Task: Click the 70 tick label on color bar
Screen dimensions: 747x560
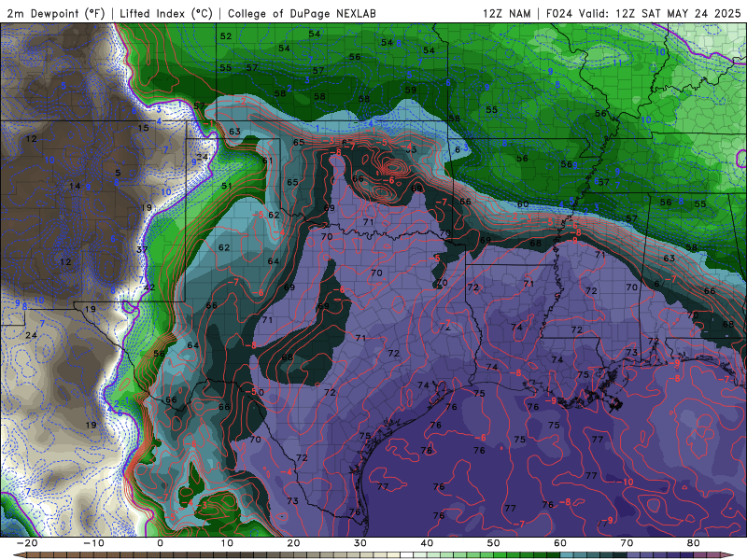Action: 627,543
